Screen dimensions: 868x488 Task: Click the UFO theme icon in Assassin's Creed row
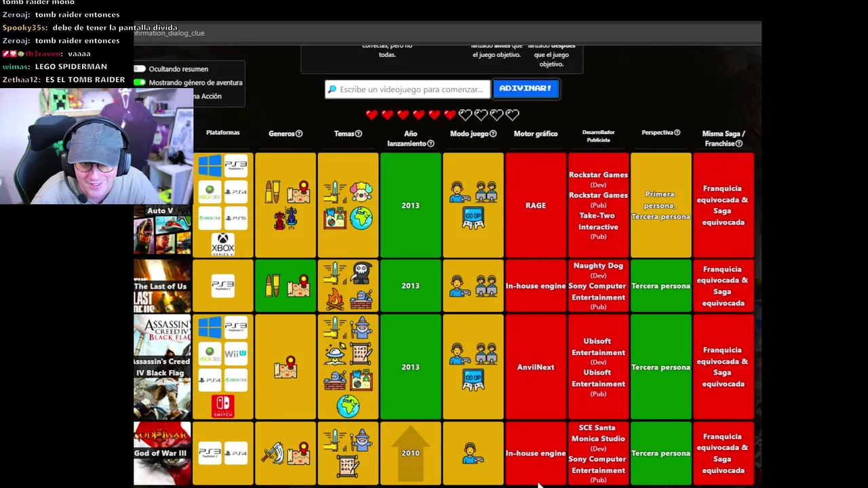pos(335,354)
